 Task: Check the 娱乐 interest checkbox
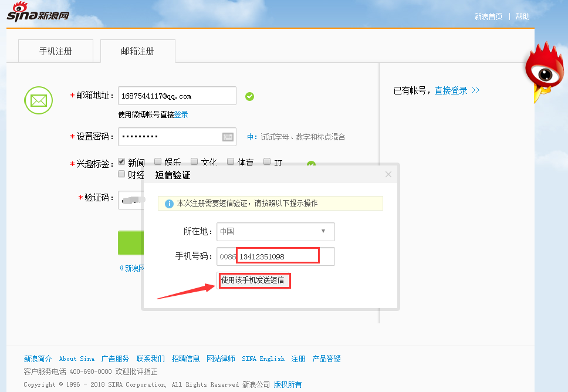pos(158,161)
